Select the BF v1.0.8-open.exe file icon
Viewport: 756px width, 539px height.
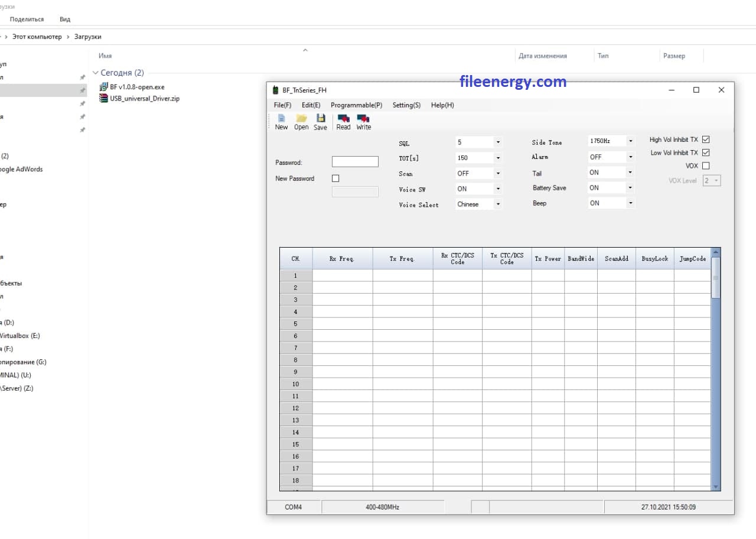pos(105,87)
